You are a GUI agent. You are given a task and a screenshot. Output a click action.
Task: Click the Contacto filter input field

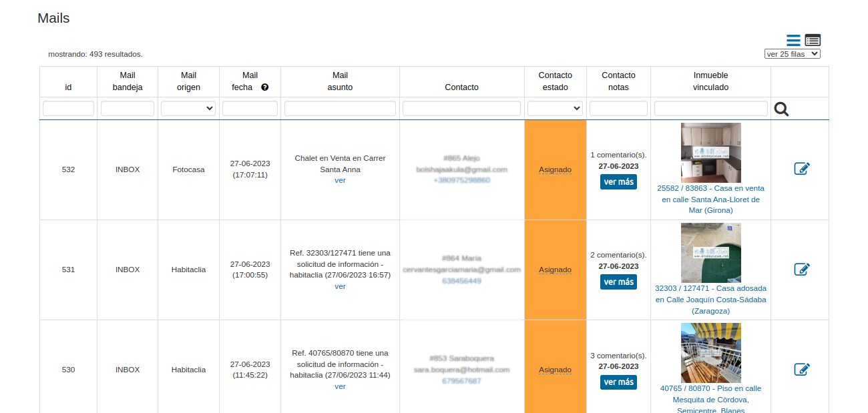461,108
